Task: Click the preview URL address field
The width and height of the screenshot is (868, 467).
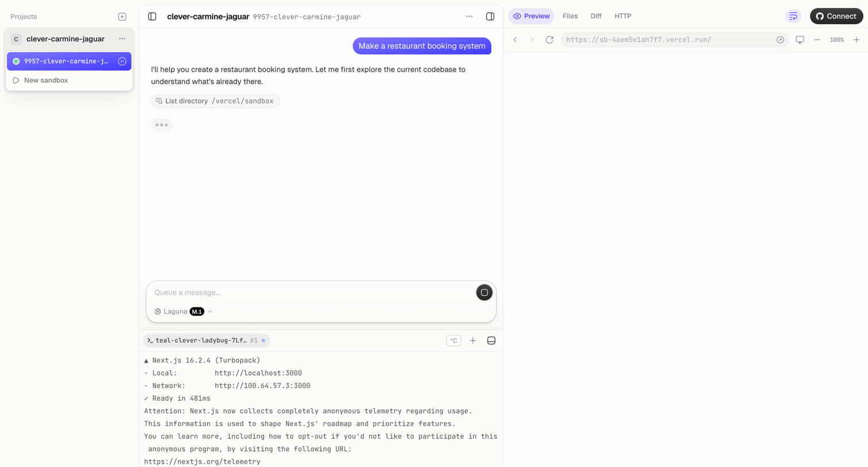Action: [668, 40]
